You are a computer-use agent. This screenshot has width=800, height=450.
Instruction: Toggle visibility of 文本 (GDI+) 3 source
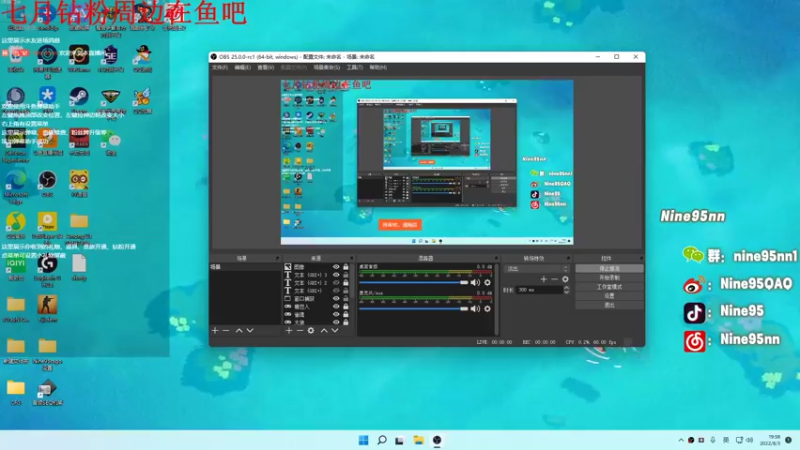(x=336, y=274)
